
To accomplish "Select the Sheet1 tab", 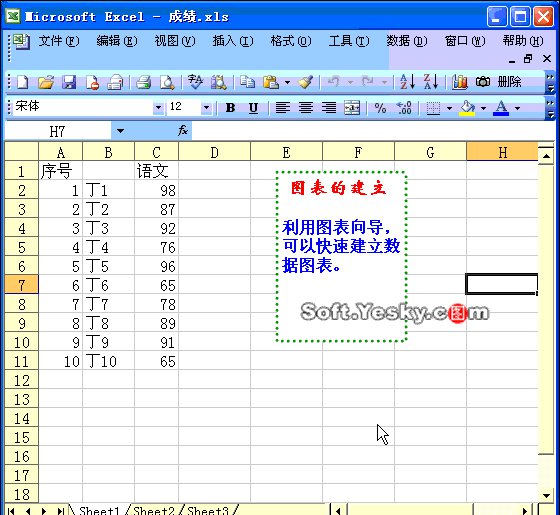I will pos(99,510).
